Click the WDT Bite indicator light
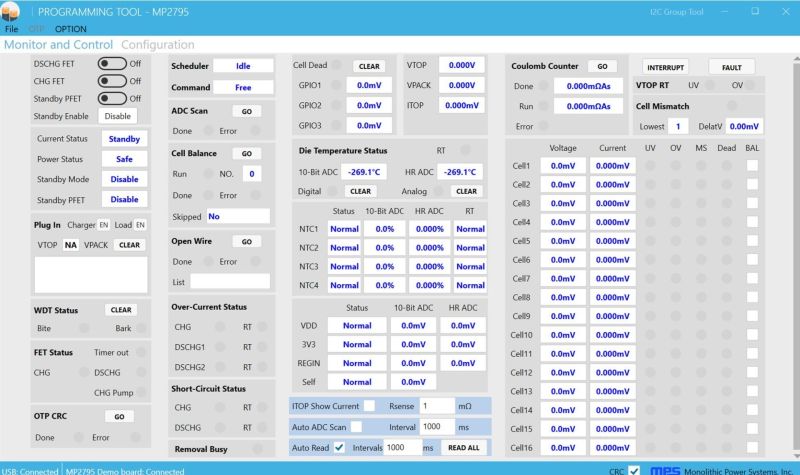The height and width of the screenshot is (475, 800). tap(84, 328)
